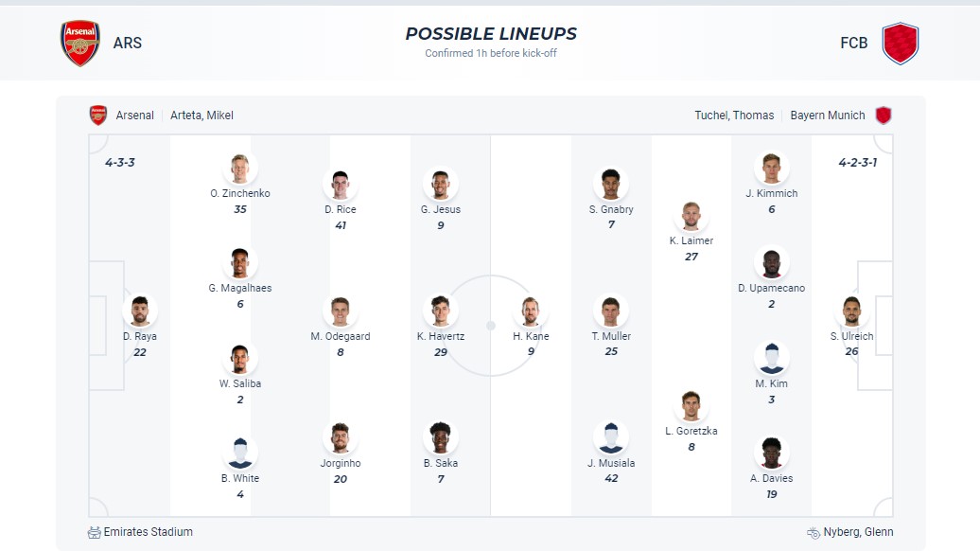
Task: Click small Arsenal badge beside Arteta, Mikel
Action: tap(98, 116)
